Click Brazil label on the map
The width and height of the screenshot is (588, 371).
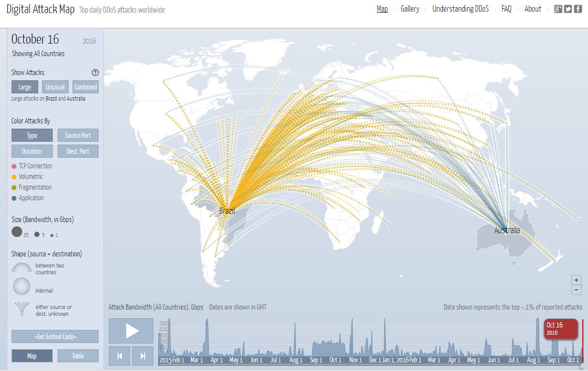pos(227,211)
